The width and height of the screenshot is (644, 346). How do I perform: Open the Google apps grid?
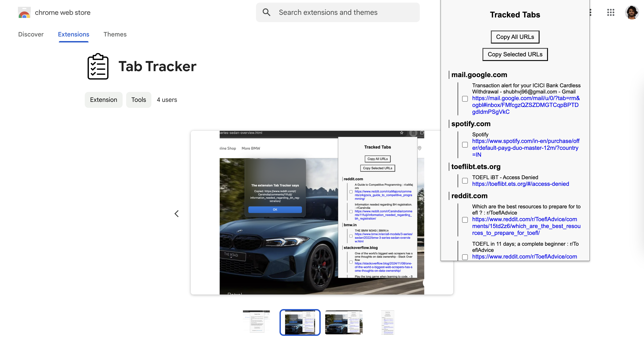pyautogui.click(x=611, y=12)
